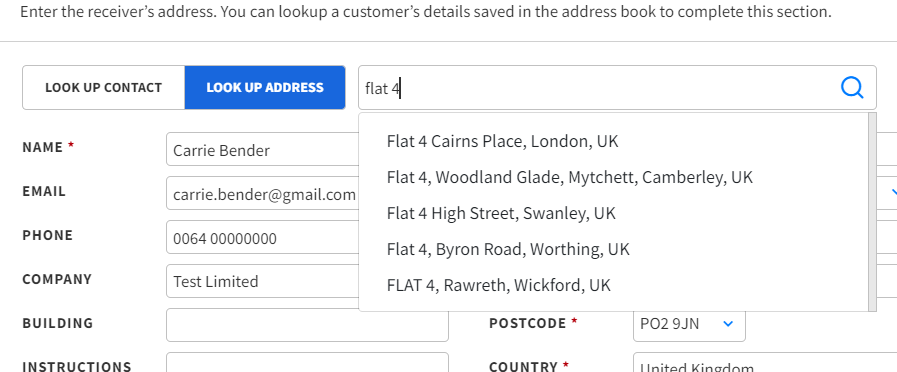Screen dimensions: 897x372
Task: Open the postcode dropdown chevron
Action: pyautogui.click(x=728, y=324)
